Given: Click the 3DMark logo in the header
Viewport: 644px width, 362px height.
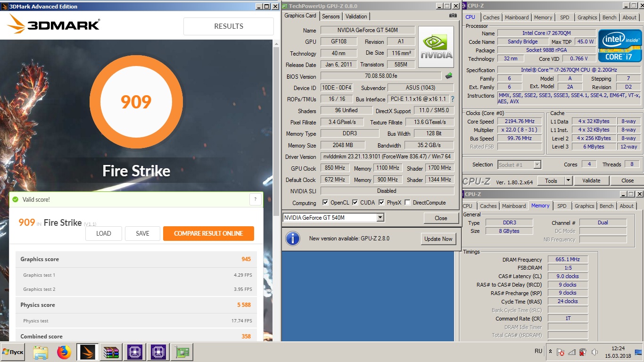Looking at the screenshot, I should point(54,25).
